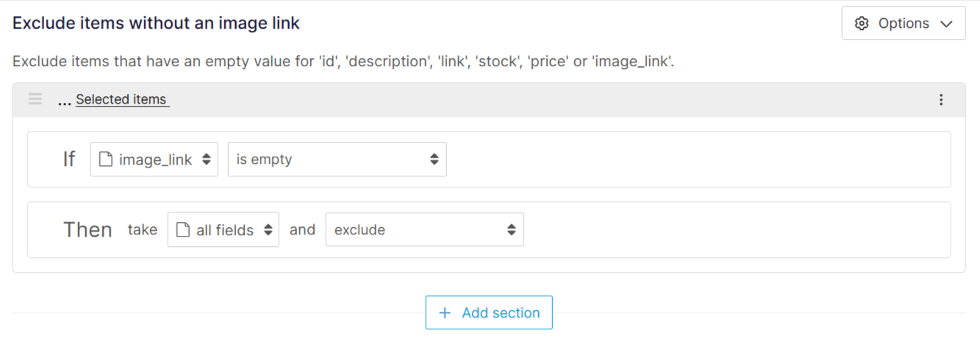Click the Selected items link
The image size is (980, 344).
coord(121,99)
